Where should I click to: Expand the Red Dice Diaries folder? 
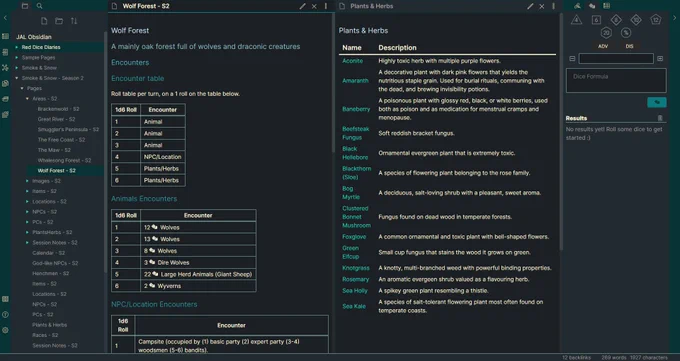(x=16, y=47)
